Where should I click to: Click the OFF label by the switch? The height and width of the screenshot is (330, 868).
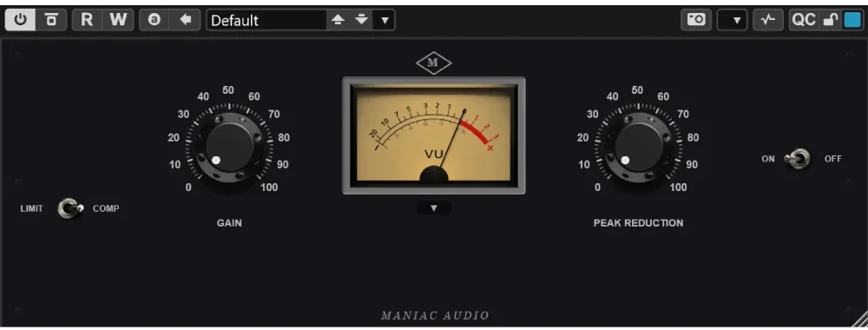pos(833,159)
